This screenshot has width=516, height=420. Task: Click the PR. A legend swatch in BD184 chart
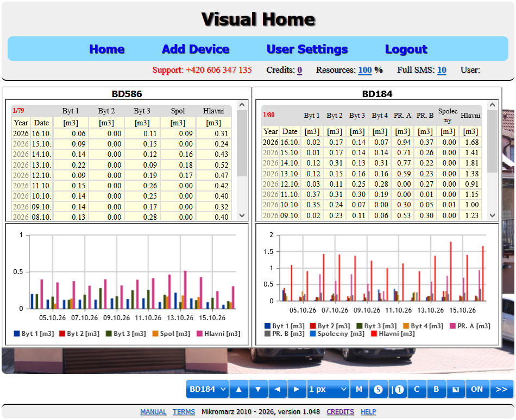point(452,326)
